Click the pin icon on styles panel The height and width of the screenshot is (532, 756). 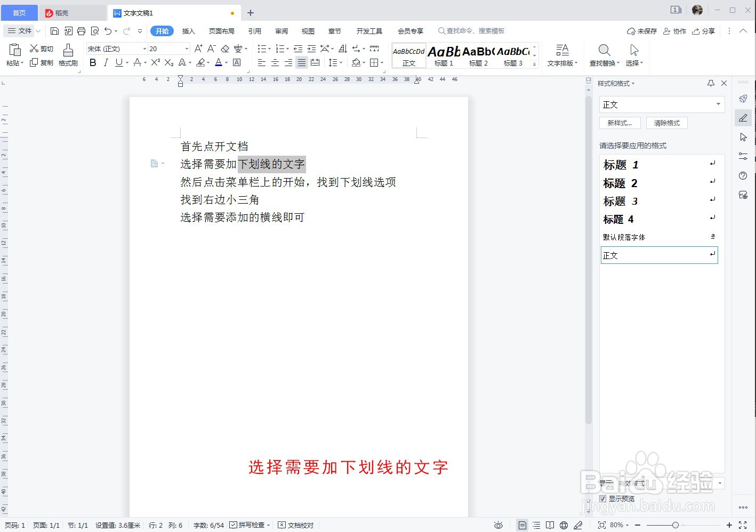[x=711, y=83]
